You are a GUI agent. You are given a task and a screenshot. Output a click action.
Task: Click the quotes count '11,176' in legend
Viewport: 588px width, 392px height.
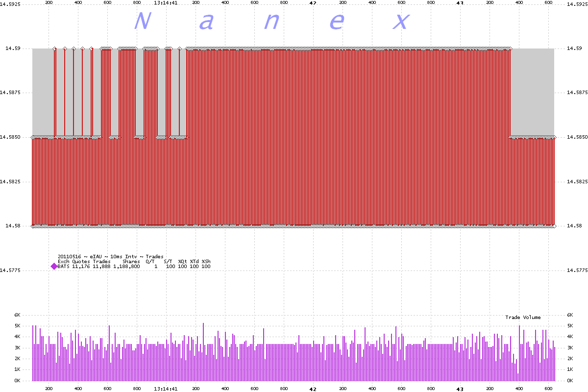tap(81, 267)
